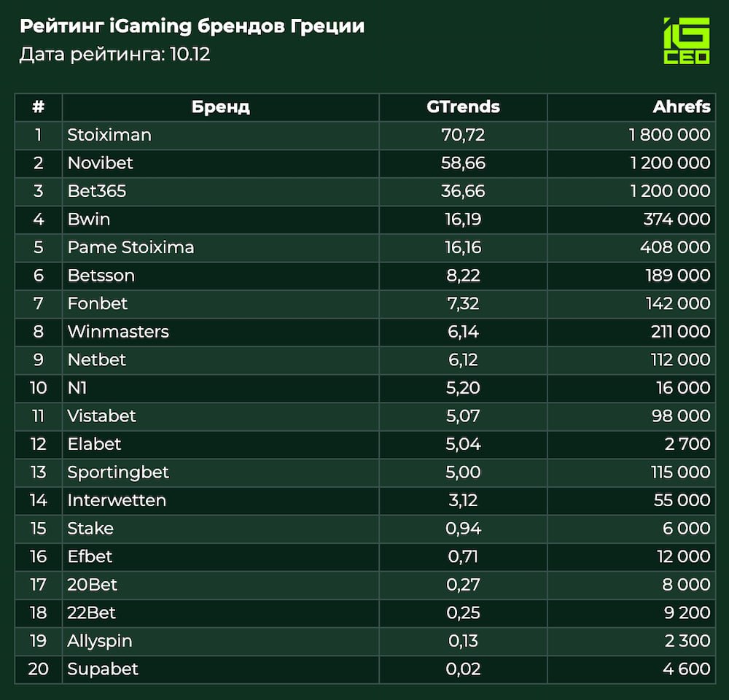Image resolution: width=729 pixels, height=700 pixels.
Task: Click the Pame Stoixima row name
Action: [131, 247]
